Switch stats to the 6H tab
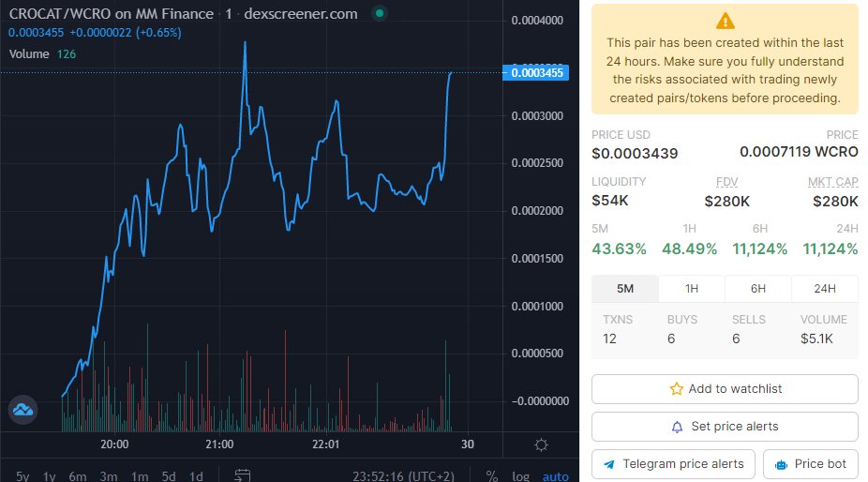 click(757, 289)
